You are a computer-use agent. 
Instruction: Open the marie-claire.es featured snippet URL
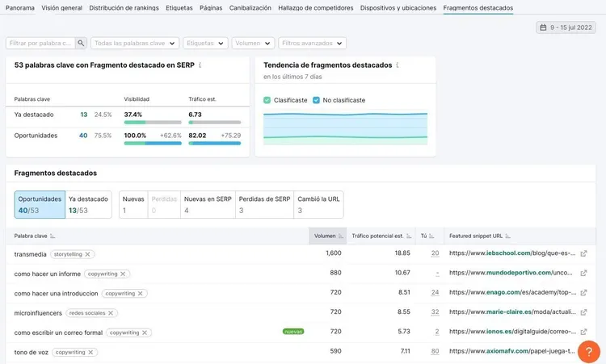click(512, 312)
